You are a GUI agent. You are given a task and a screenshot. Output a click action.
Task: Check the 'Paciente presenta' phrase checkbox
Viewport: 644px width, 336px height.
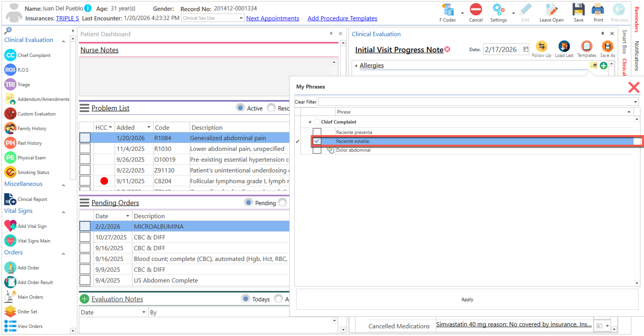tap(317, 132)
